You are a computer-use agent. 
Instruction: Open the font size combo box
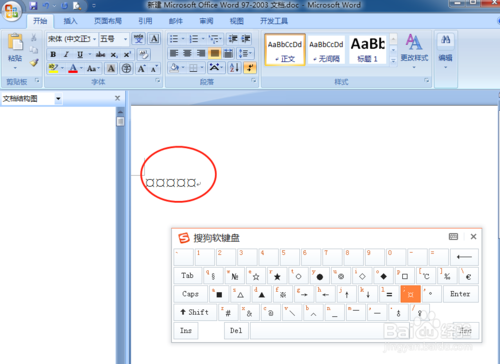tap(114, 39)
